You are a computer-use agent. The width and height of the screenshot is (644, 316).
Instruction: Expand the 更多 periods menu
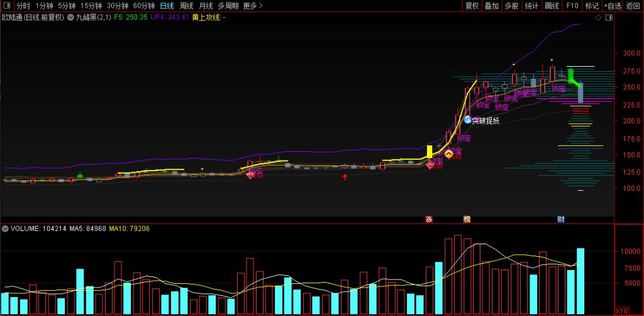click(x=253, y=6)
